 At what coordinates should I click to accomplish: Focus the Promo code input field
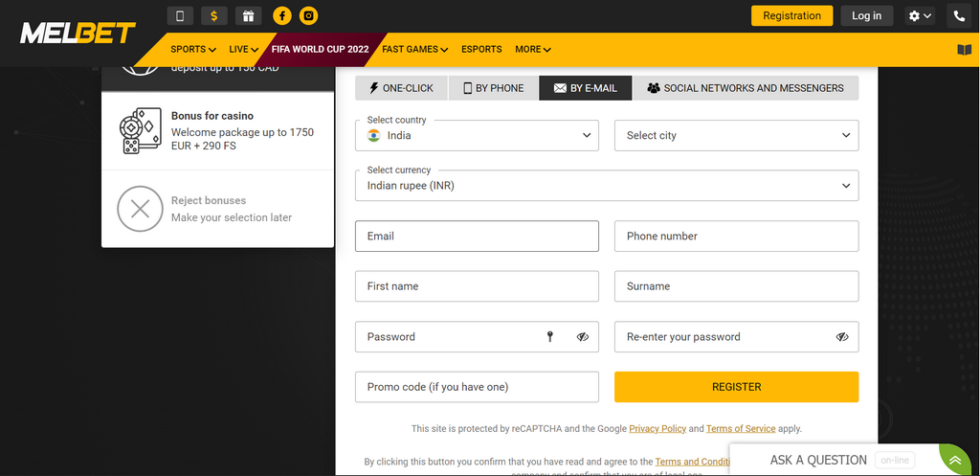(477, 387)
